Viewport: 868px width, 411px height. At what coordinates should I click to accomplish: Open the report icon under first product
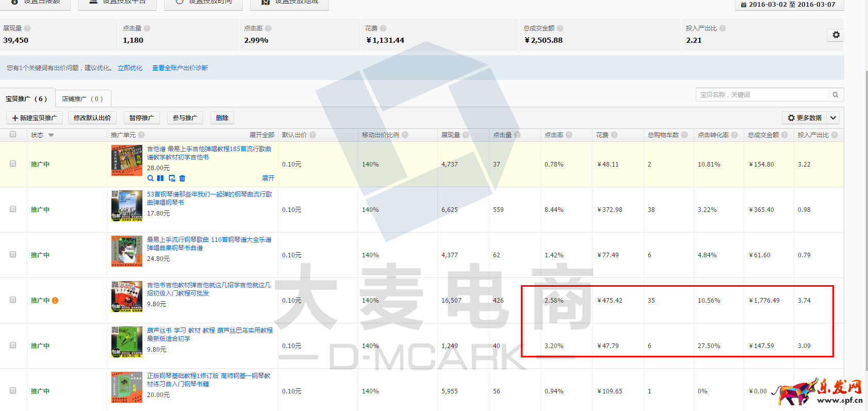point(172,178)
